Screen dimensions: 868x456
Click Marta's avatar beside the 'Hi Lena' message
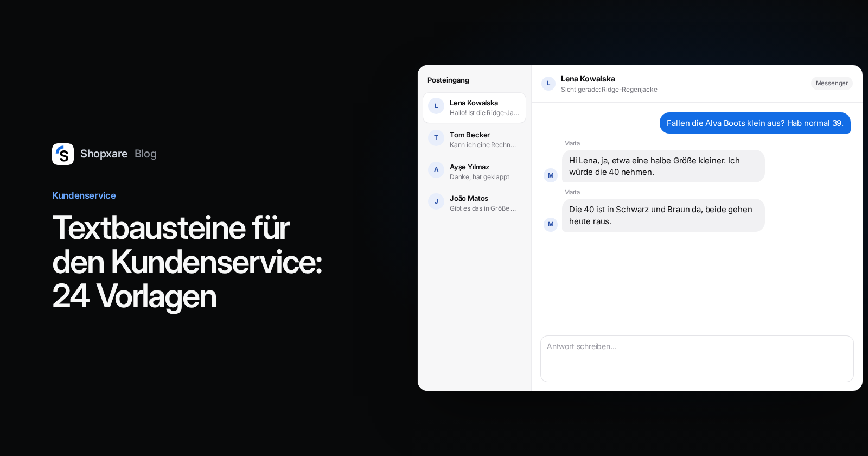[551, 175]
